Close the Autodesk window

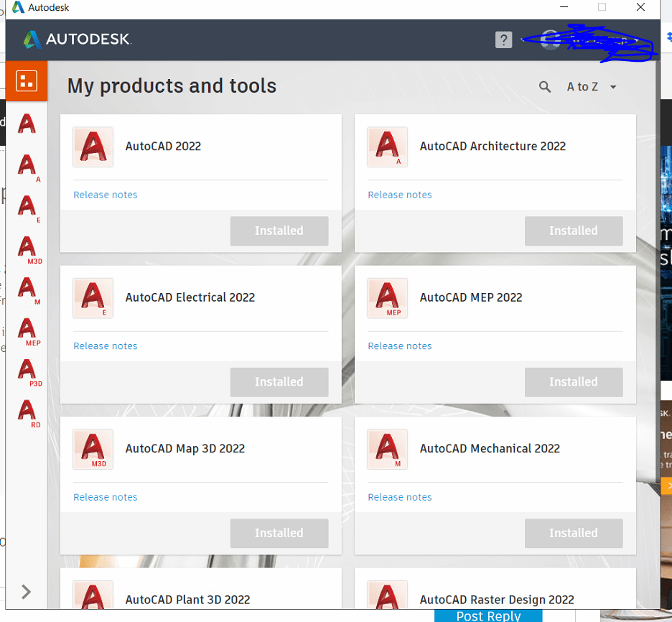pyautogui.click(x=640, y=7)
